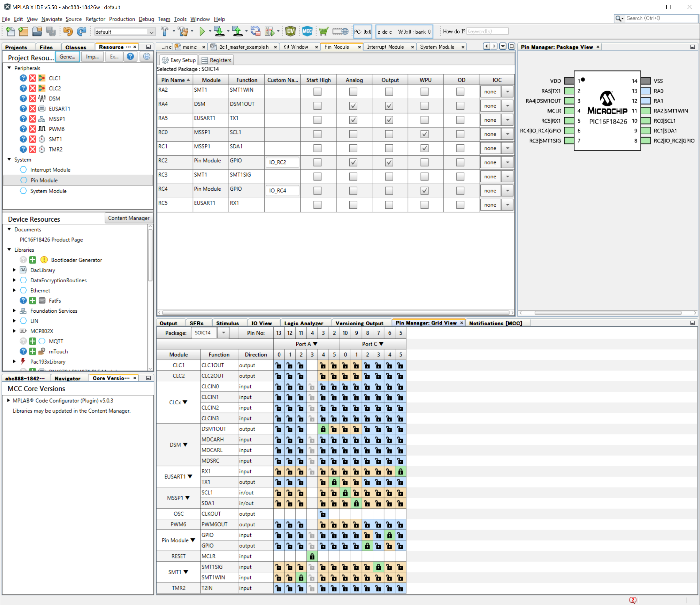This screenshot has width=700, height=605.
Task: Click the Import button
Action: 92,56
